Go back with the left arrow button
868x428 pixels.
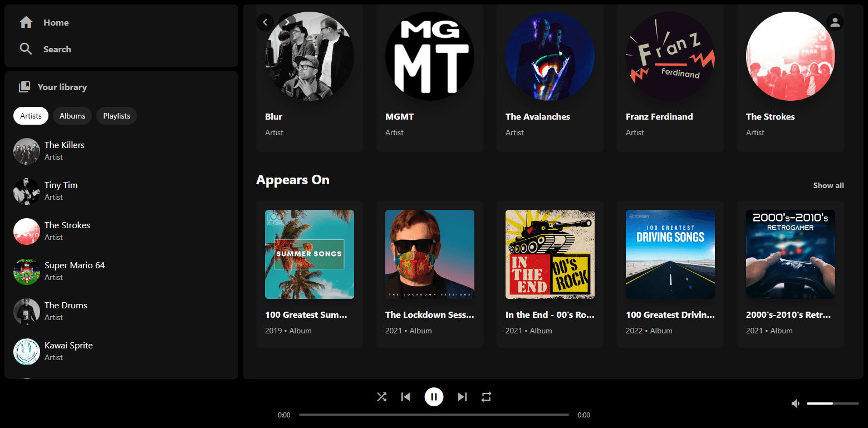point(265,22)
